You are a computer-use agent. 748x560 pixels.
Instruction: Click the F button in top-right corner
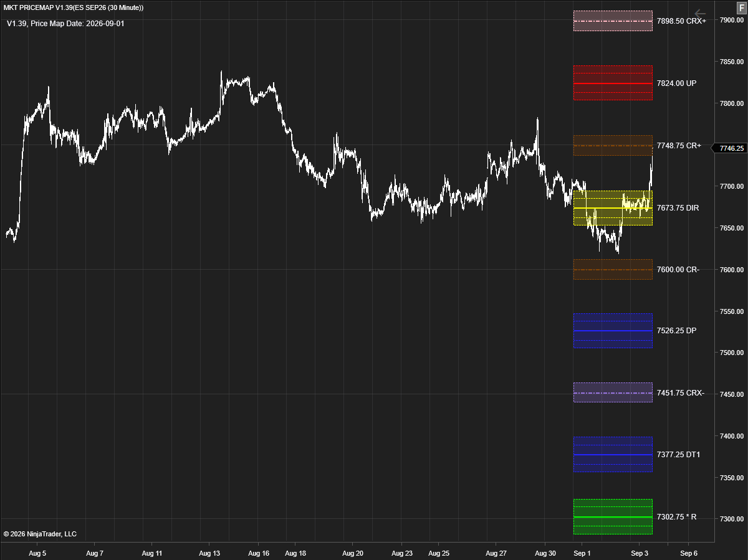(x=741, y=7)
